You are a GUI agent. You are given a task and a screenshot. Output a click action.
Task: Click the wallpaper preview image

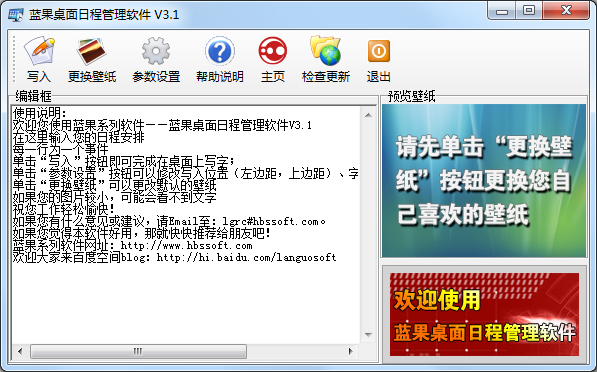(x=484, y=180)
